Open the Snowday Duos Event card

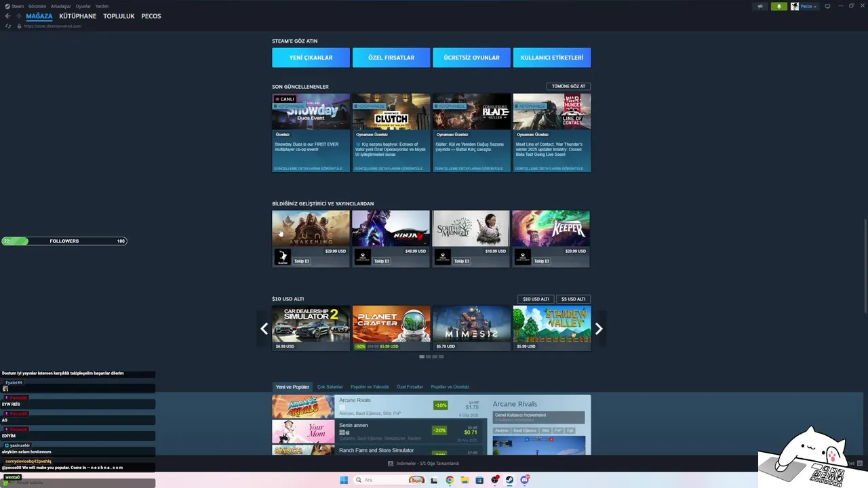[x=311, y=132]
